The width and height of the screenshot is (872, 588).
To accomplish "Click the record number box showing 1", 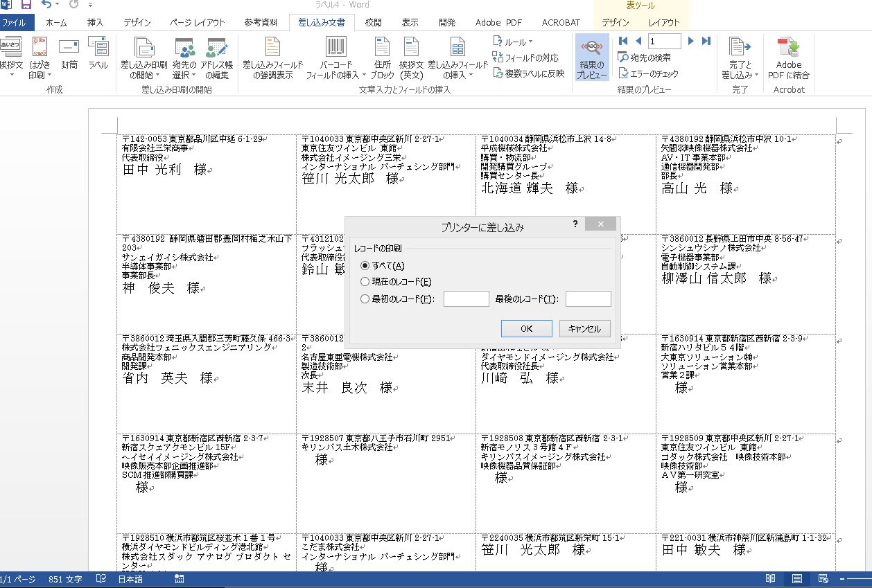I will coord(664,42).
